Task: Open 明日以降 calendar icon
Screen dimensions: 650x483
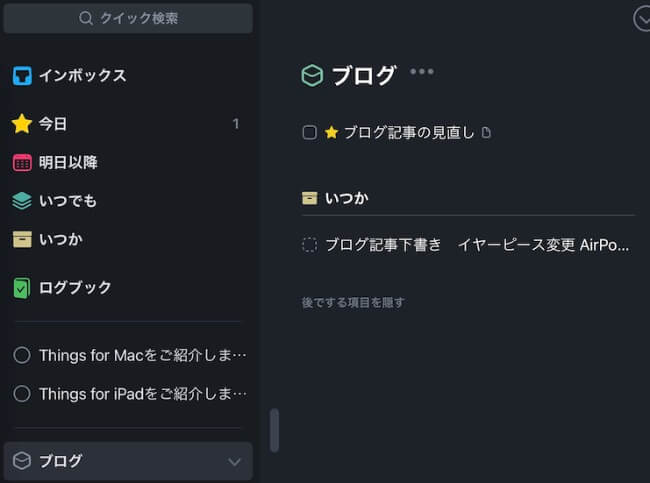Action: pyautogui.click(x=22, y=162)
